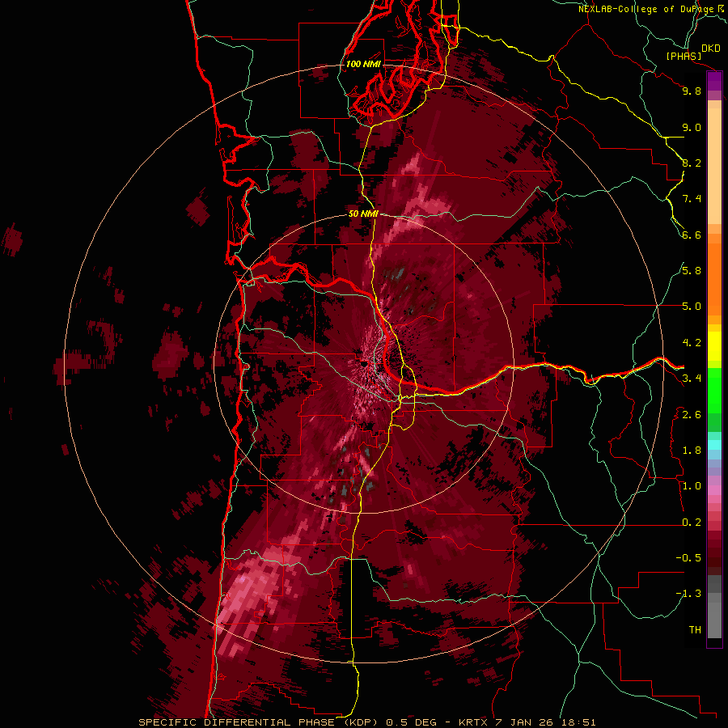Click the [PHAS] units label

684,56
